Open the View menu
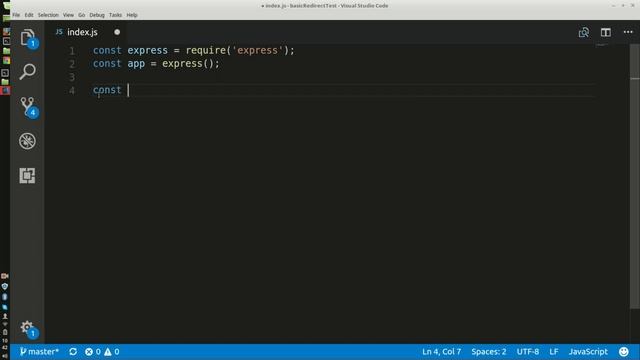Image resolution: width=640 pixels, height=360 pixels. [x=68, y=15]
